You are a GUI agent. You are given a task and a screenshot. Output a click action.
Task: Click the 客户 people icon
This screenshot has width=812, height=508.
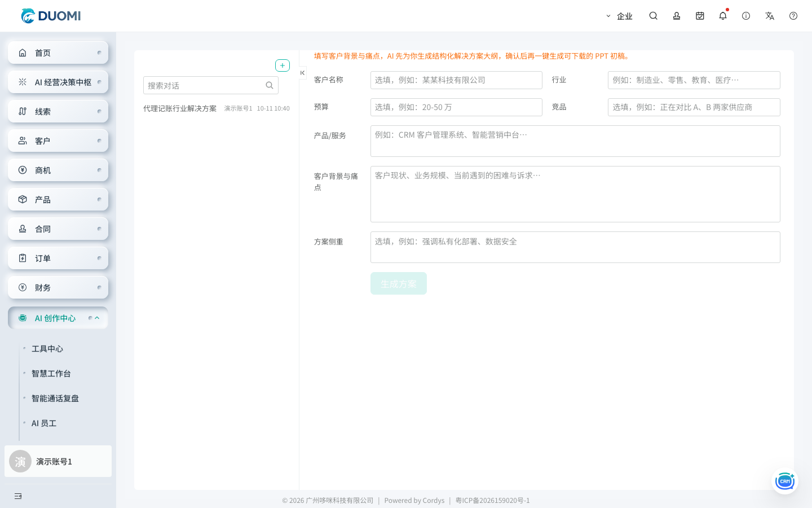pos(23,141)
